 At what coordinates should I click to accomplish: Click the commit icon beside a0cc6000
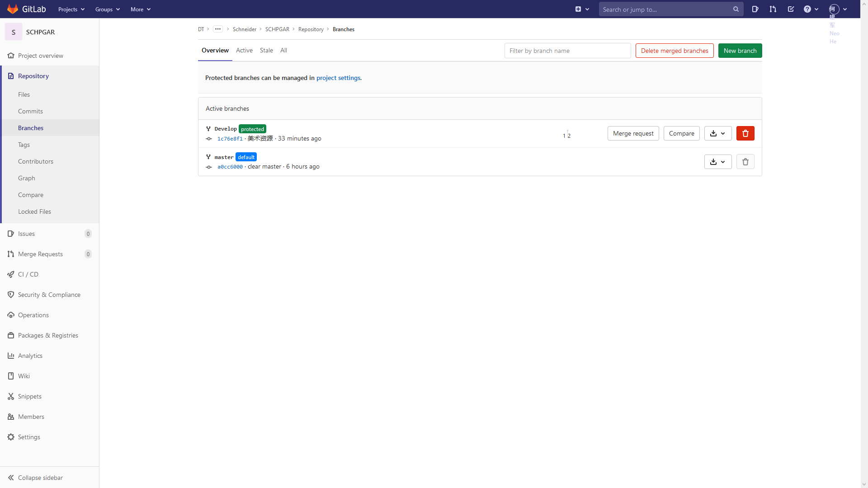209,167
